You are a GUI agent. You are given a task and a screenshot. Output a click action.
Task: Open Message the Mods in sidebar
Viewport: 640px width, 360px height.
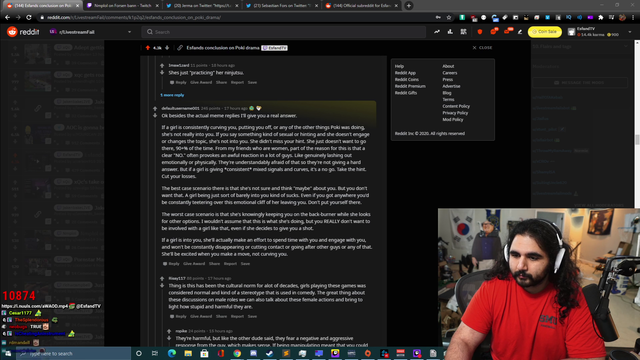[580, 82]
